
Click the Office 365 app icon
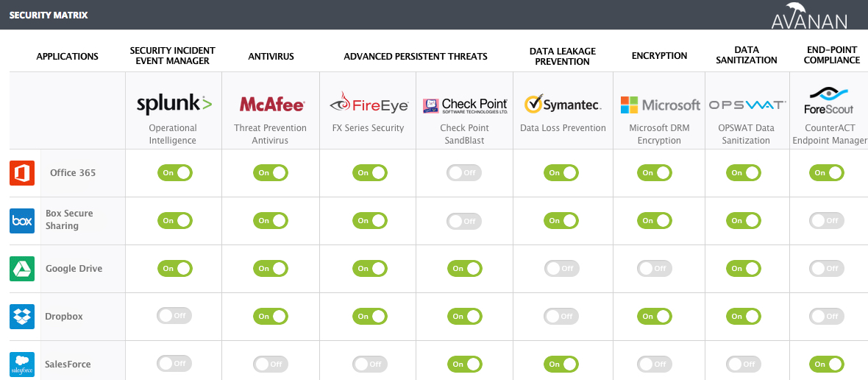coord(22,173)
